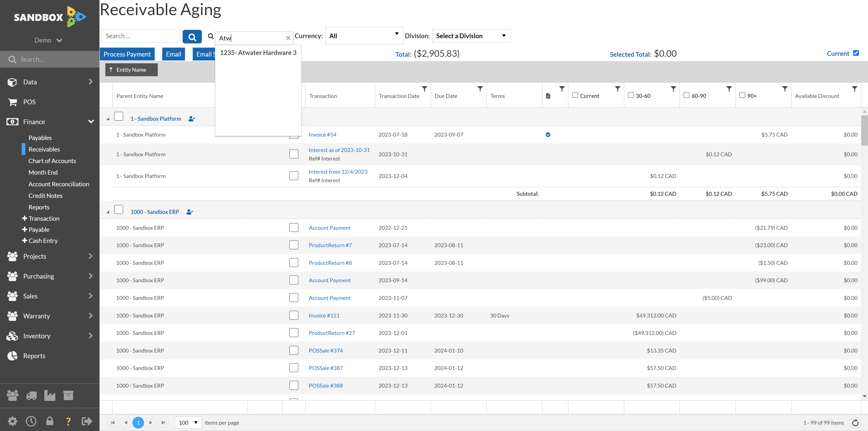Click the factory shortcut icon
The image size is (868, 431).
pyautogui.click(x=50, y=396)
